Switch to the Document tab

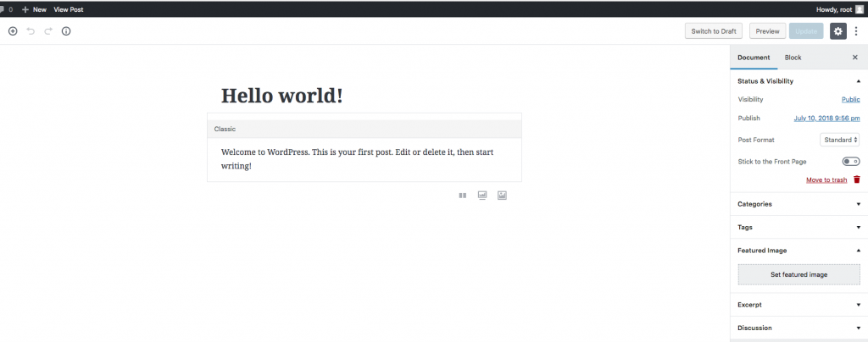(754, 58)
